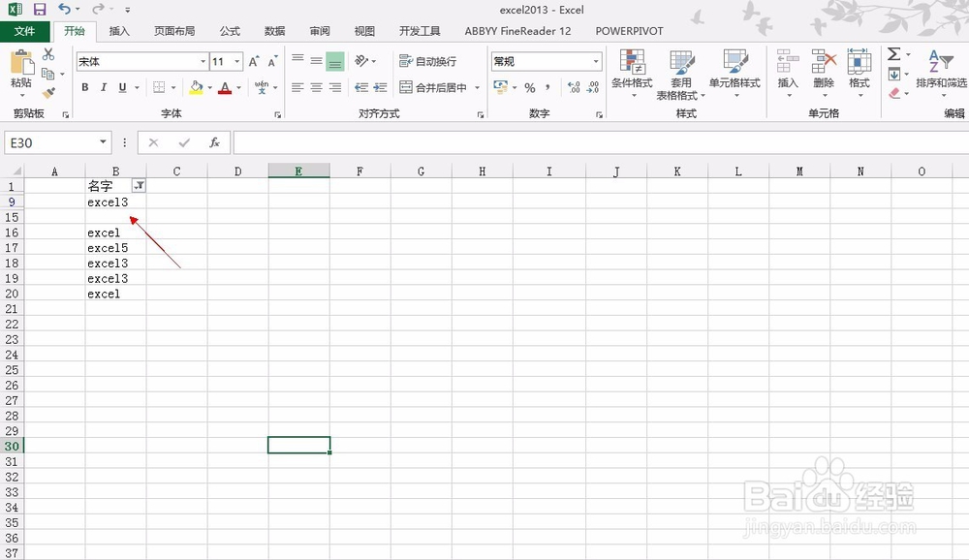Increase decimal places

[x=574, y=88]
